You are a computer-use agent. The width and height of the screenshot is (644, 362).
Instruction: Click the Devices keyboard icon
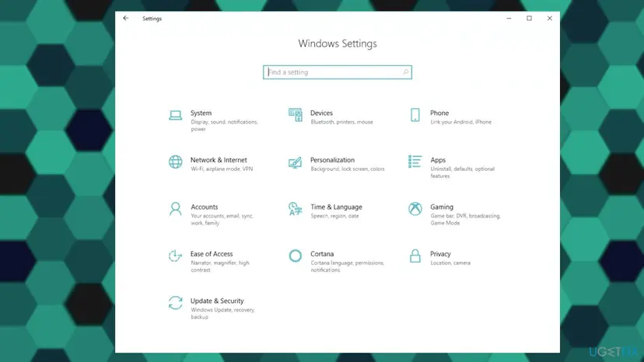point(296,115)
